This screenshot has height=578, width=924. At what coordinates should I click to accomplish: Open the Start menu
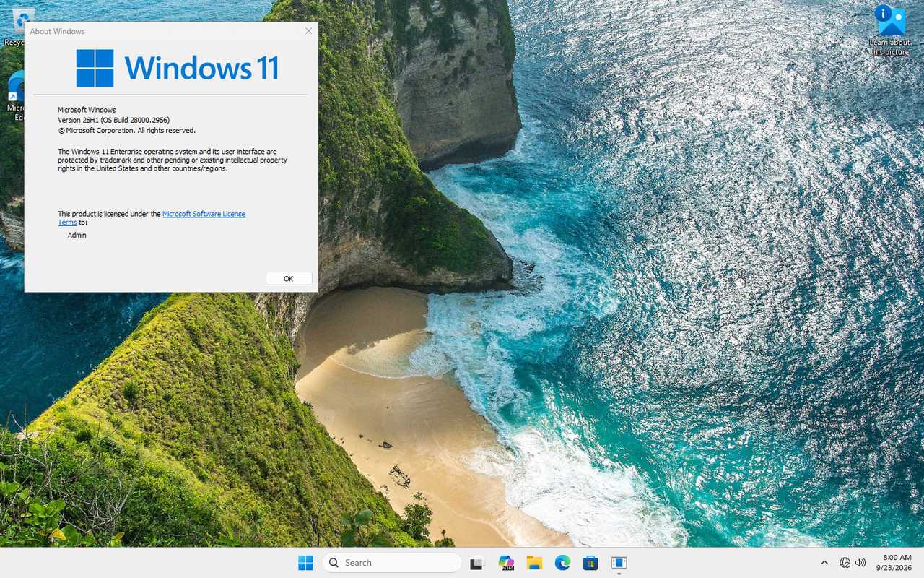click(x=305, y=563)
